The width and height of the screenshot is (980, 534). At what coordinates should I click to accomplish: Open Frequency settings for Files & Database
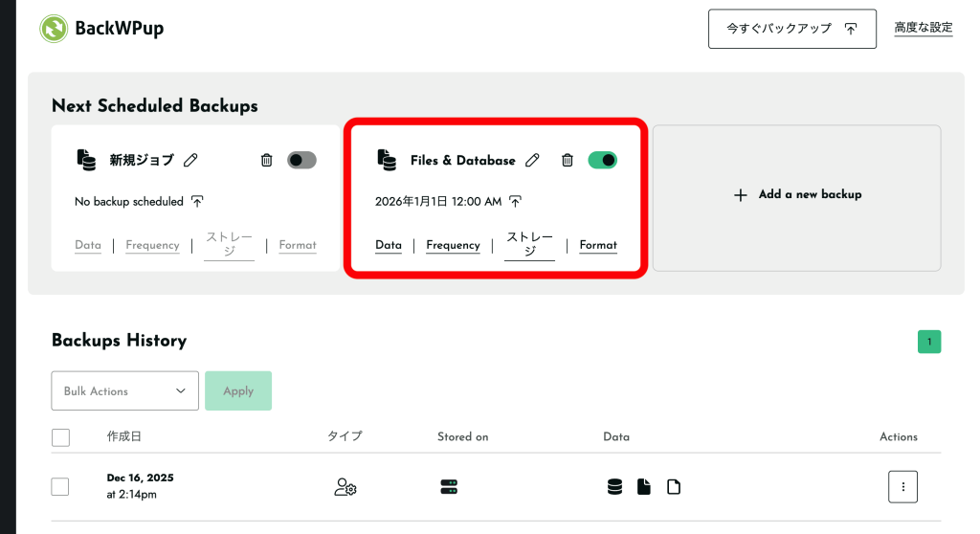453,245
